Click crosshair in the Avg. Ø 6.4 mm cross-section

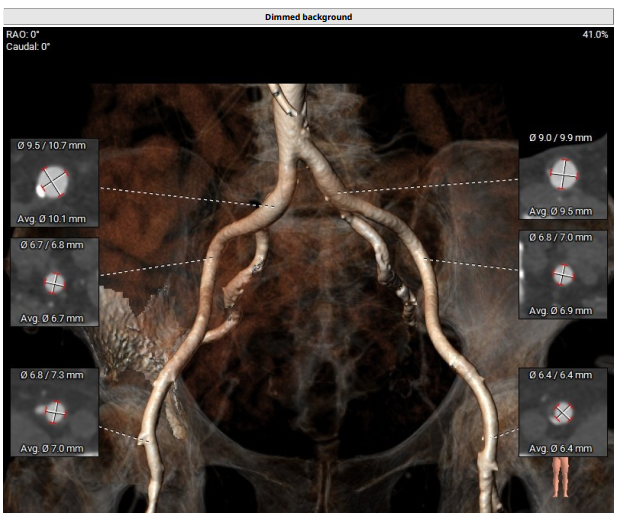point(563,411)
